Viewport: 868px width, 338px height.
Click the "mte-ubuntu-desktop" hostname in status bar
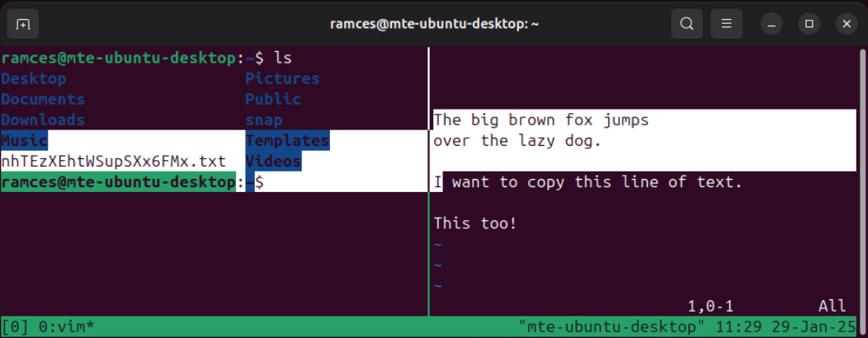[611, 326]
